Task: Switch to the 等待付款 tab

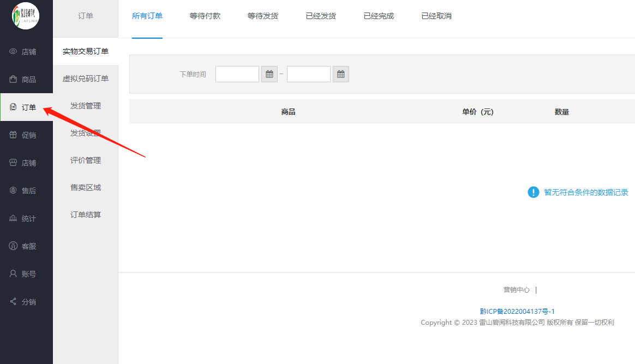Action: pos(205,16)
